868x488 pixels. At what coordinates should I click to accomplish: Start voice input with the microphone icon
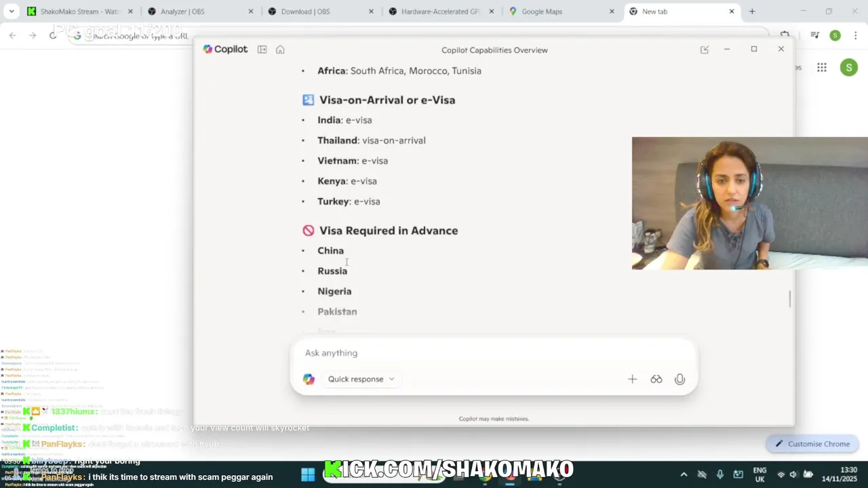[x=679, y=379]
